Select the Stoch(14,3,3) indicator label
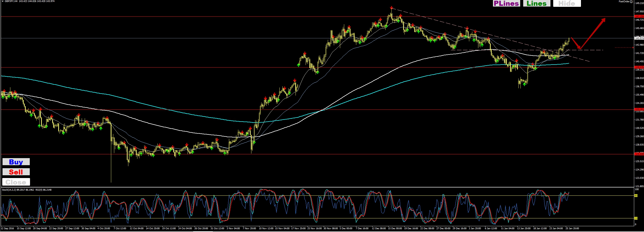This screenshot has height=232, width=644. (9, 190)
